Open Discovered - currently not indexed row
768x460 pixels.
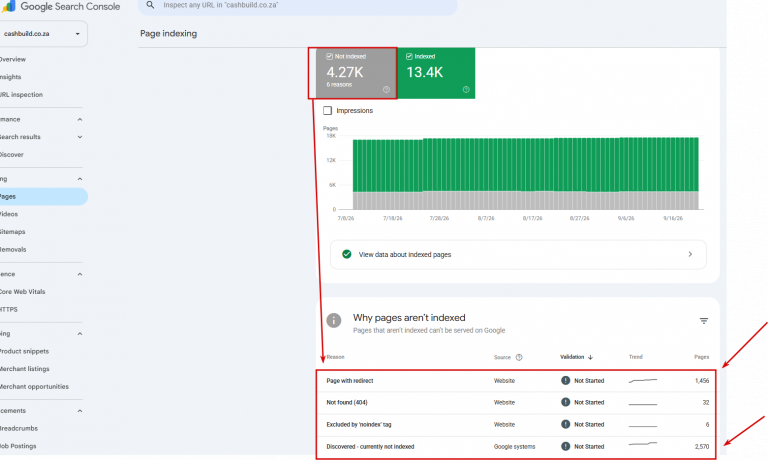517,447
